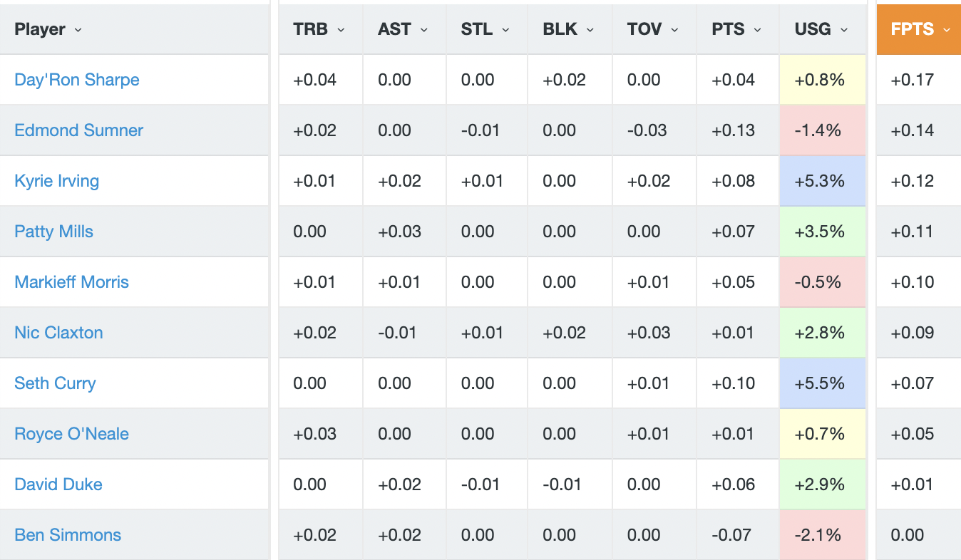961x560 pixels.
Task: Open the AST column sort dropdown
Action: [x=424, y=29]
